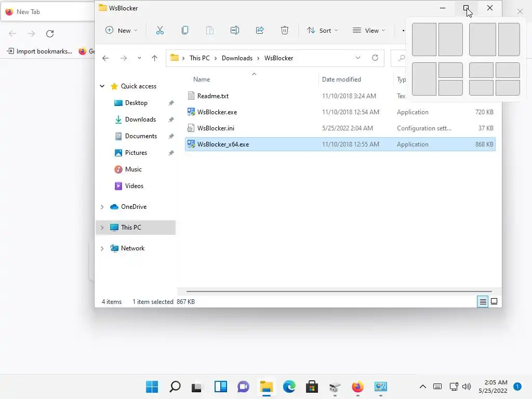Open Videos in navigation pane

(x=134, y=186)
